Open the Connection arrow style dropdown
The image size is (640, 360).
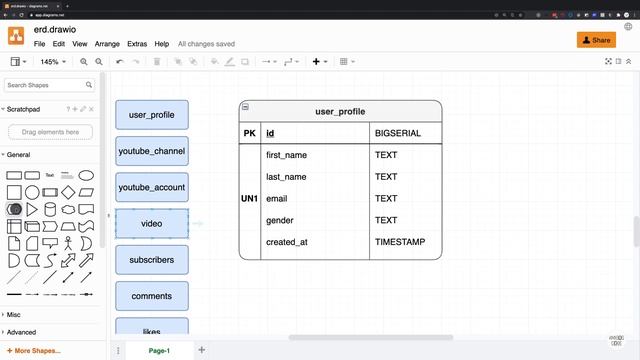click(269, 62)
